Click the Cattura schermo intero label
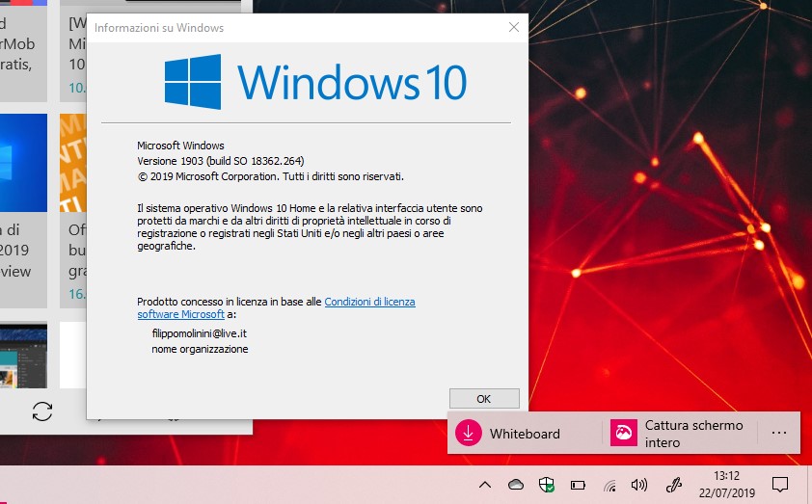 click(693, 434)
